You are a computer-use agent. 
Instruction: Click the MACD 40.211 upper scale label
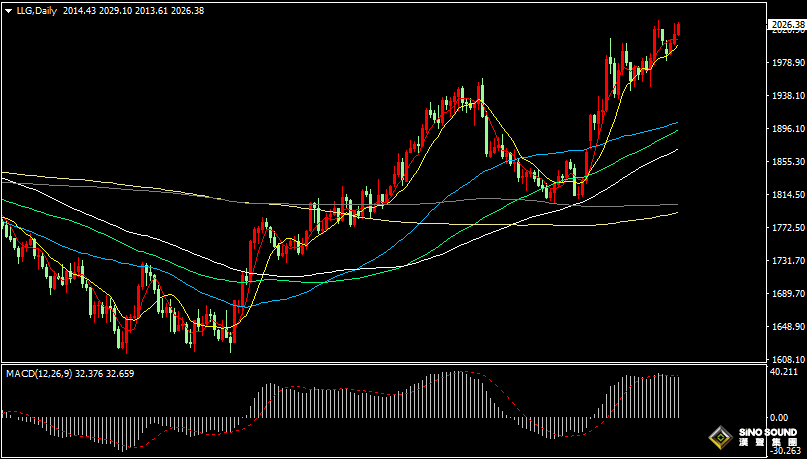click(x=783, y=372)
